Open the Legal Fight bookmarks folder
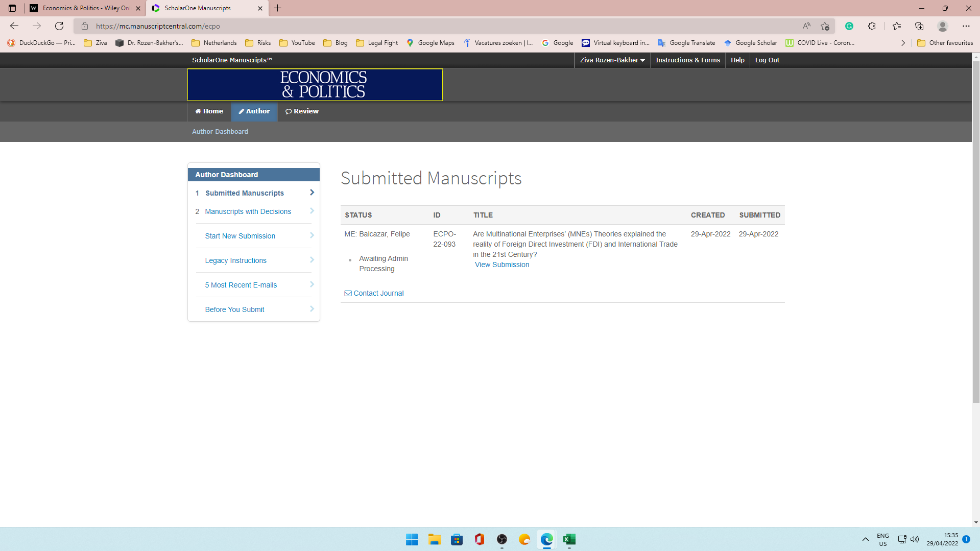This screenshot has width=980, height=551. [377, 43]
